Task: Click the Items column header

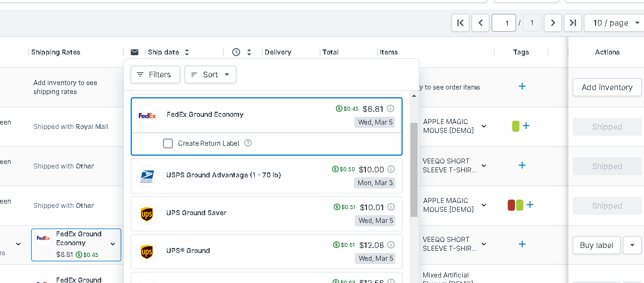Action: point(389,52)
